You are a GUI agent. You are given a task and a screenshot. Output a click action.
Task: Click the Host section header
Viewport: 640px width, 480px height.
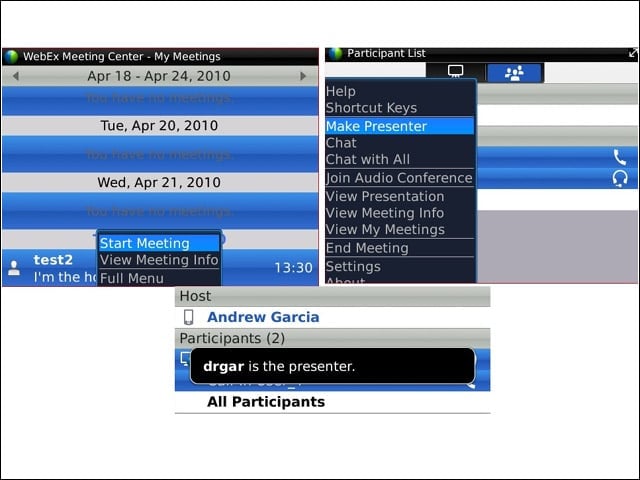tap(333, 296)
